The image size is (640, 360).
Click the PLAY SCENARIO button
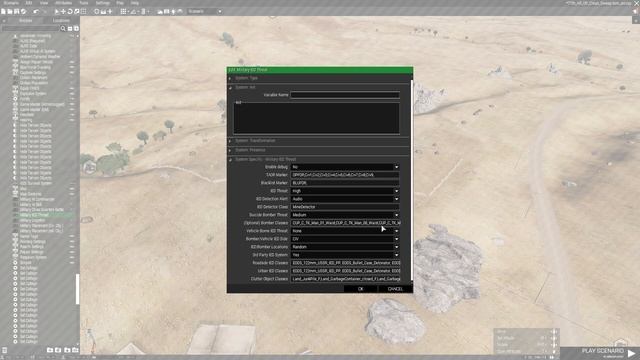coord(600,353)
